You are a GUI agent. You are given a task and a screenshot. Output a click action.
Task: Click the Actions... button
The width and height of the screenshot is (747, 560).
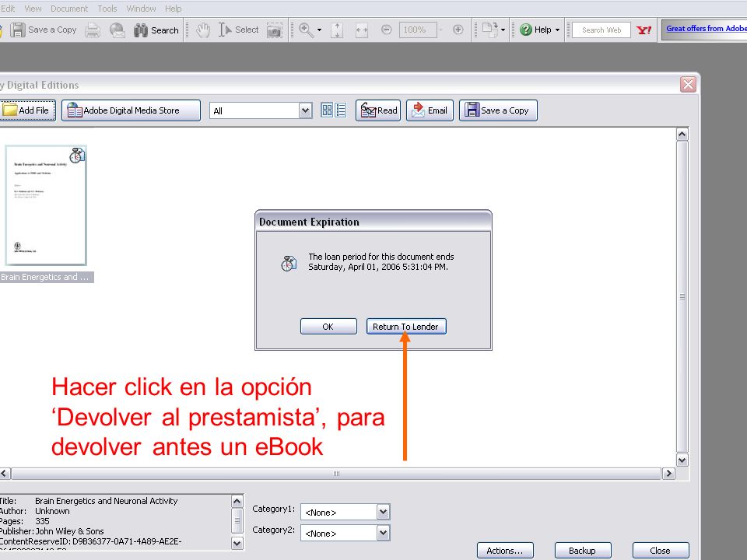pos(505,551)
